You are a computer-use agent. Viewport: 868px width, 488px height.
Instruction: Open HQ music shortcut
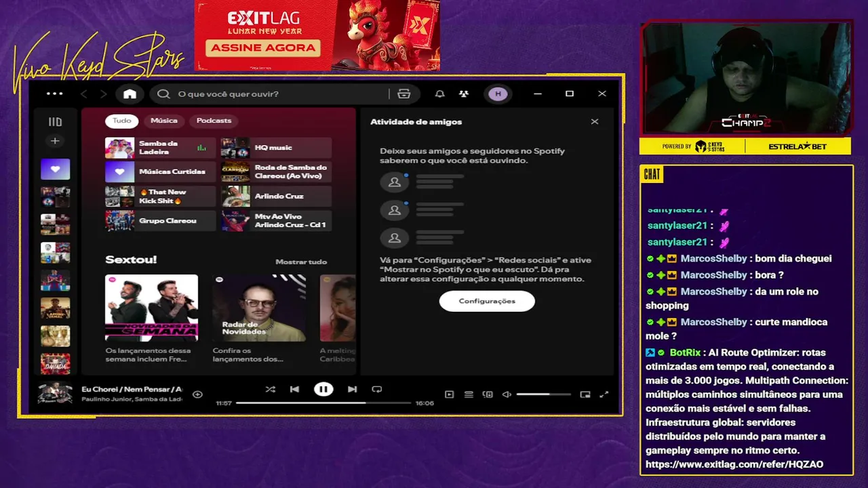pyautogui.click(x=276, y=148)
